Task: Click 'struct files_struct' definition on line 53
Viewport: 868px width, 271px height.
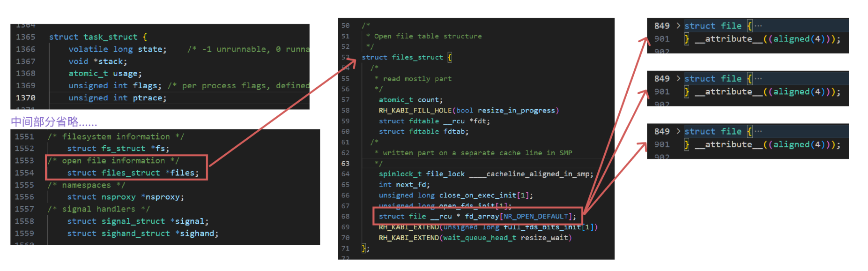Action: click(x=402, y=57)
